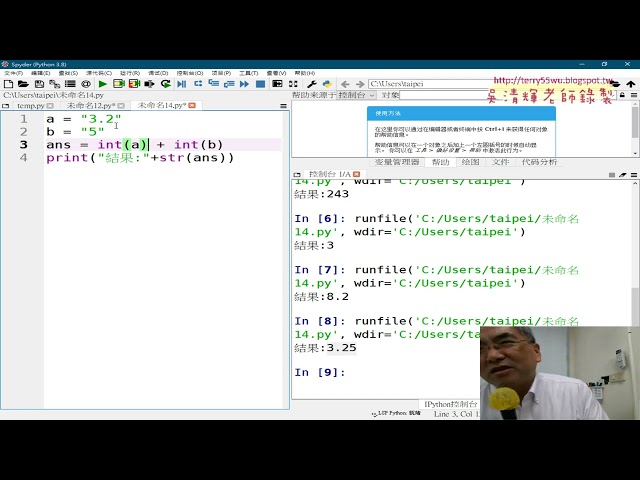Click the Open file folder icon
This screenshot has width=640, height=480.
[x=21, y=84]
